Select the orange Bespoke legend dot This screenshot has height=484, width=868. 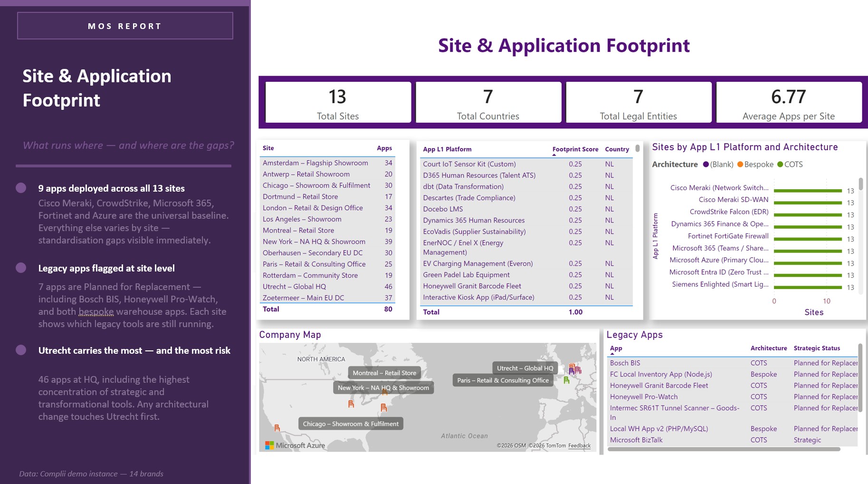[740, 165]
